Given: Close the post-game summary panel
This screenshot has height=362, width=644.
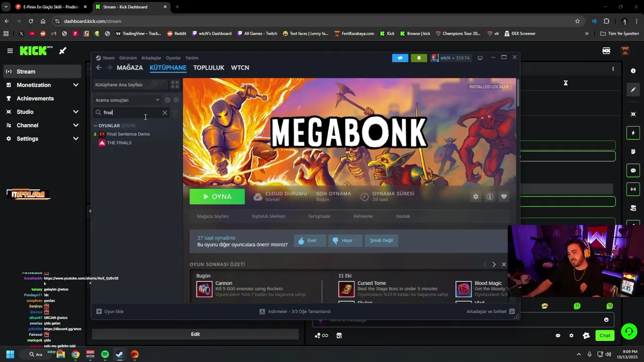Looking at the screenshot, I should pos(504,264).
